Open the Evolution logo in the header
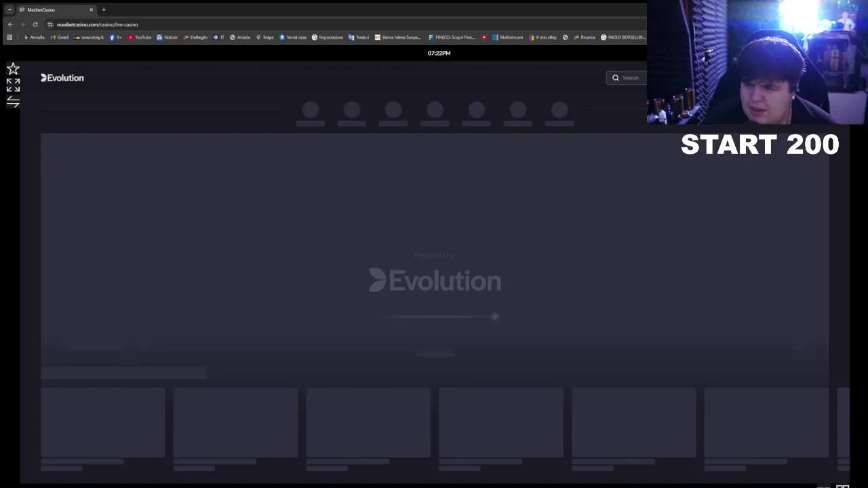The height and width of the screenshot is (488, 868). [62, 78]
